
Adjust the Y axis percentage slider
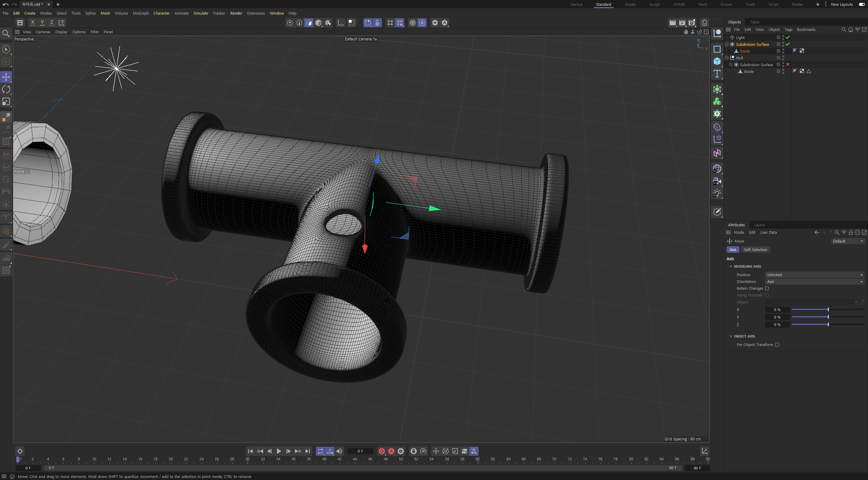[828, 317]
